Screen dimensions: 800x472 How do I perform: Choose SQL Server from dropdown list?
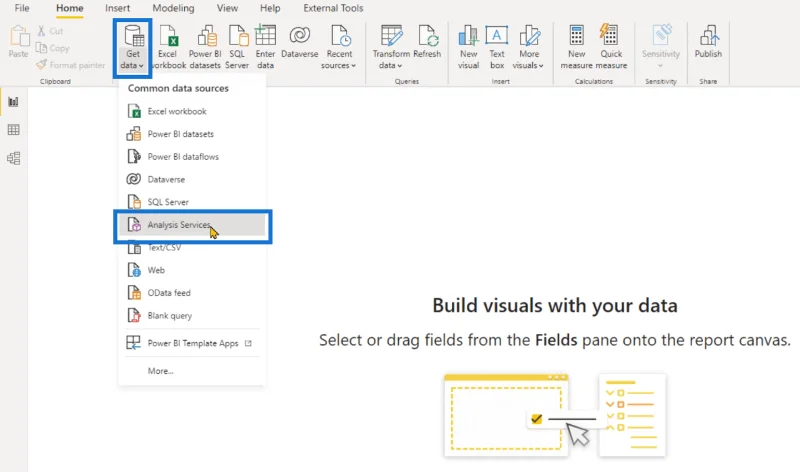point(192,202)
